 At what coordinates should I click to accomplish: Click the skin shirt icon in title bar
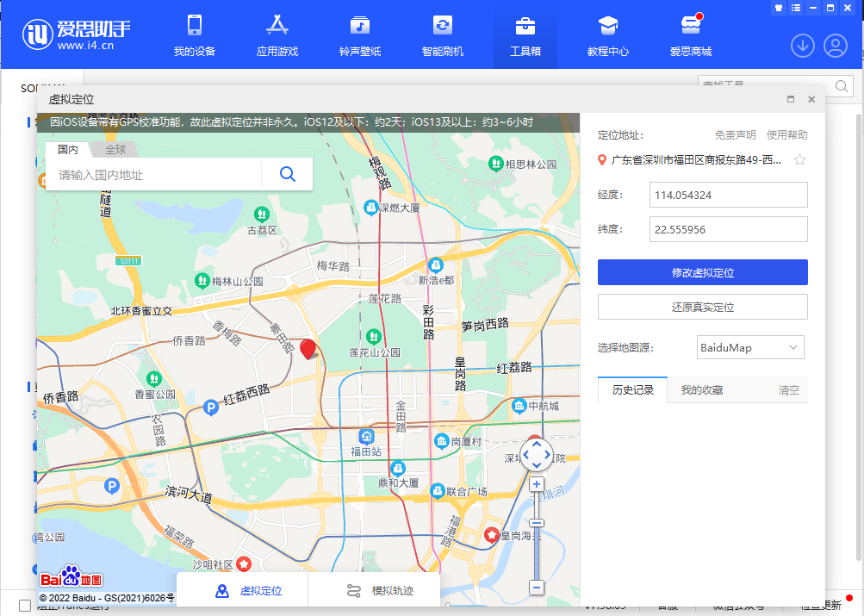pyautogui.click(x=779, y=8)
